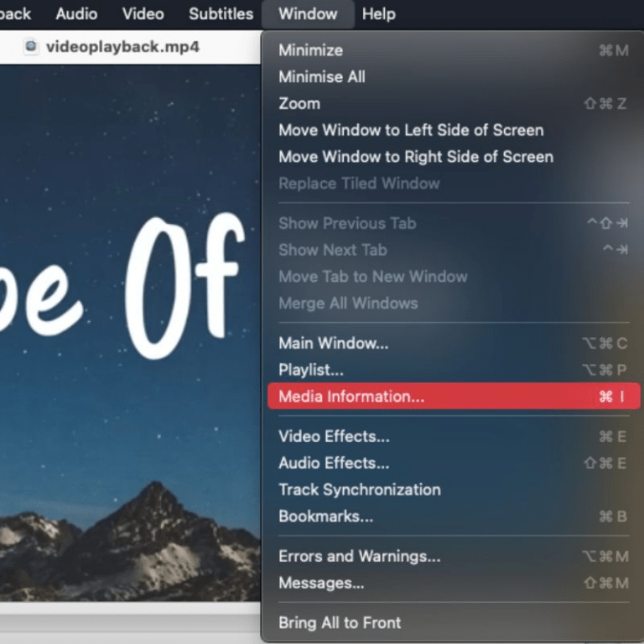Open the Video menu

click(143, 14)
